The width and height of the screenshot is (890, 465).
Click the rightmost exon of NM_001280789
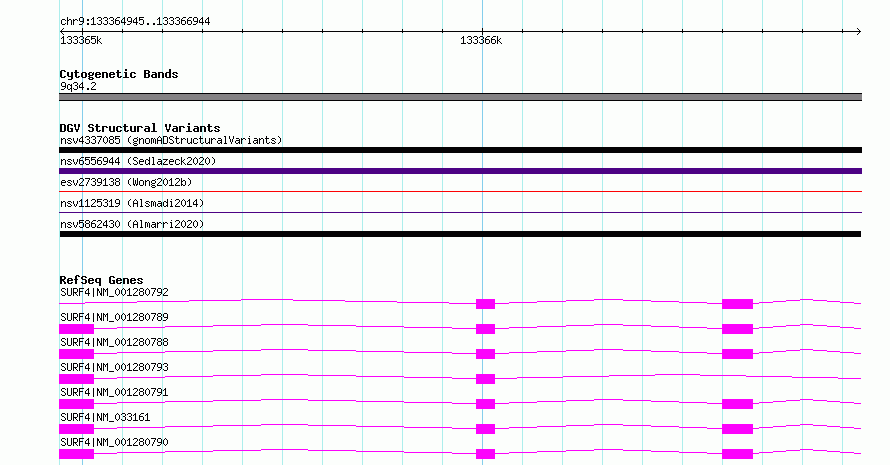[x=737, y=329]
